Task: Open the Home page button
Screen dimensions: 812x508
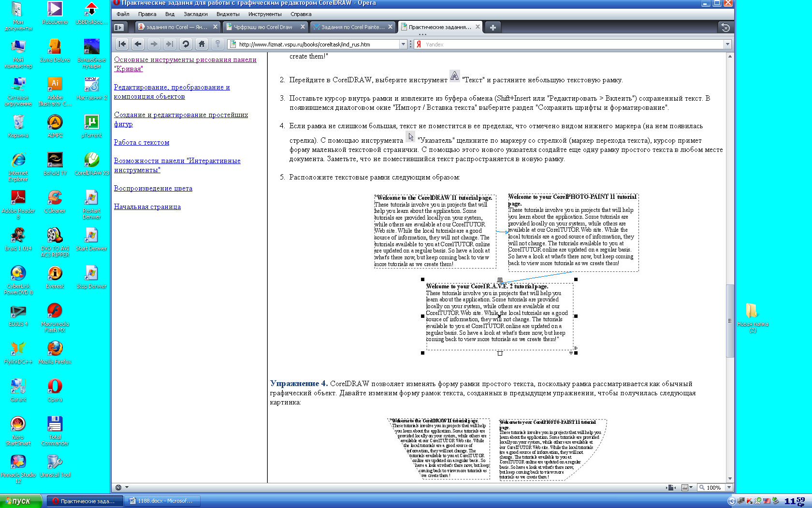Action: tap(202, 44)
